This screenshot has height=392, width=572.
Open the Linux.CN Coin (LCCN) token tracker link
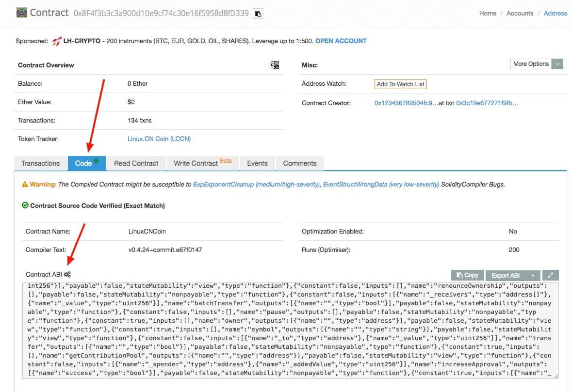(159, 139)
